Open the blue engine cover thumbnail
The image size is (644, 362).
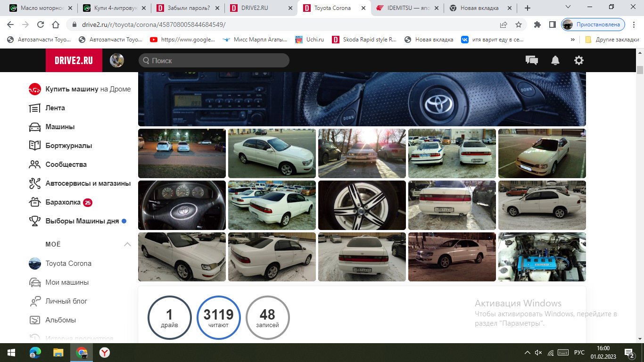542,257
